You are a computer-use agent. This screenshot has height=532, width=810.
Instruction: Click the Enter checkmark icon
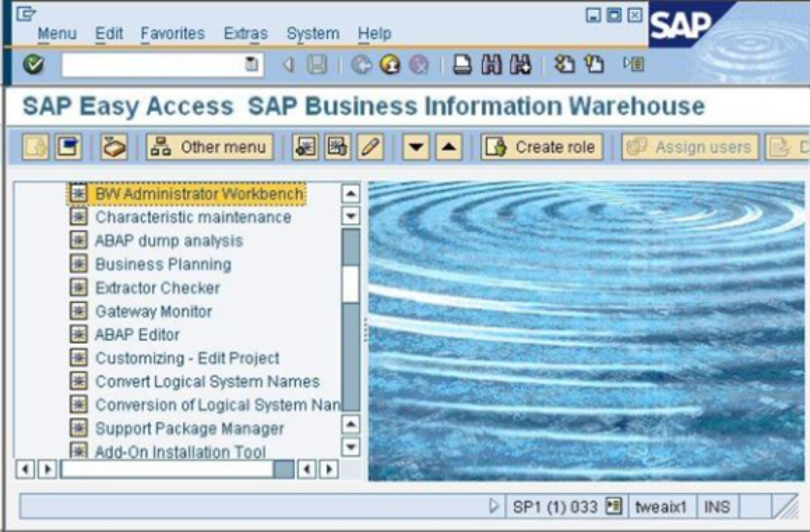click(x=33, y=64)
